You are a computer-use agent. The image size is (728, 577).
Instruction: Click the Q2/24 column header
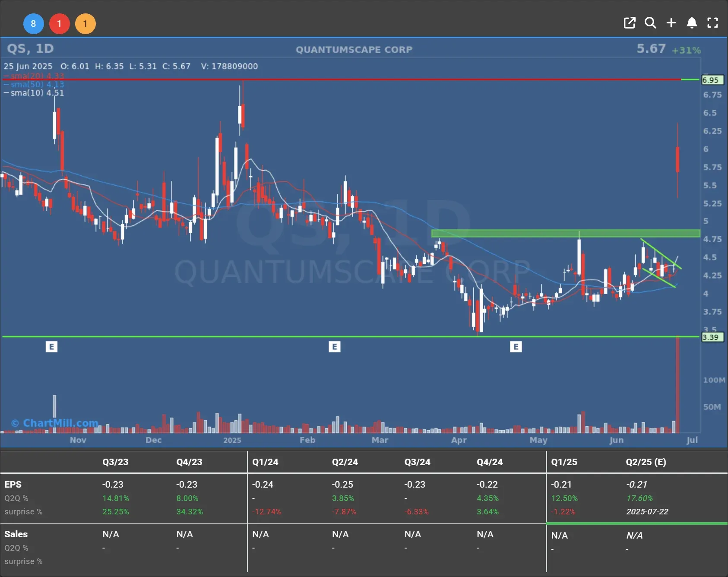345,462
